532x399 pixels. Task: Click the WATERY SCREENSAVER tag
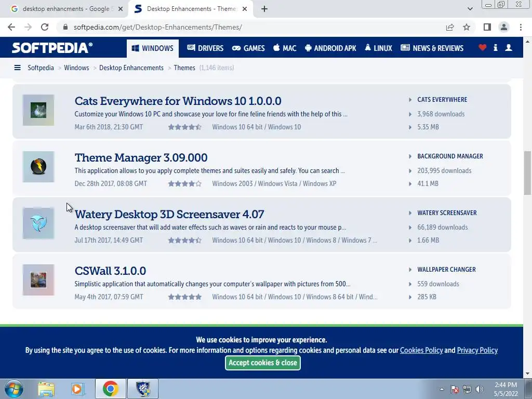(x=447, y=213)
